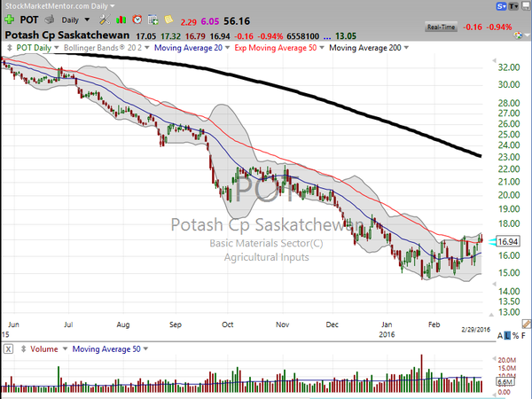Viewport: 532px width, 399px height.
Task: Click the Jan 2016 label on time axis
Action: [387, 330]
